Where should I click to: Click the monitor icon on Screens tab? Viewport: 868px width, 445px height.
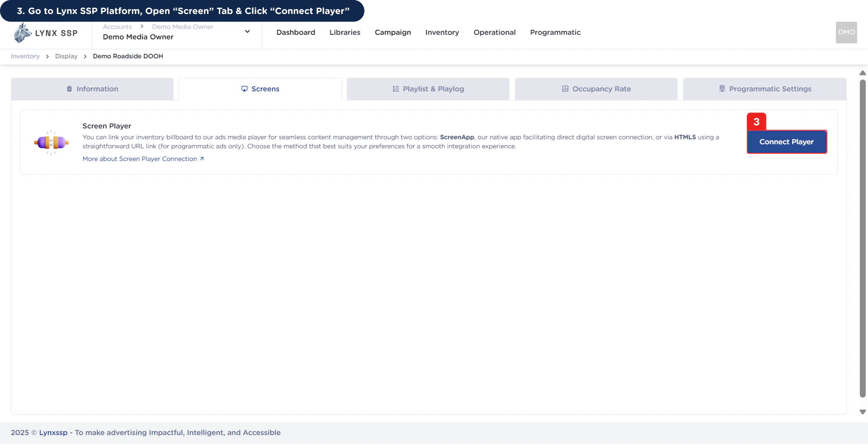[244, 89]
